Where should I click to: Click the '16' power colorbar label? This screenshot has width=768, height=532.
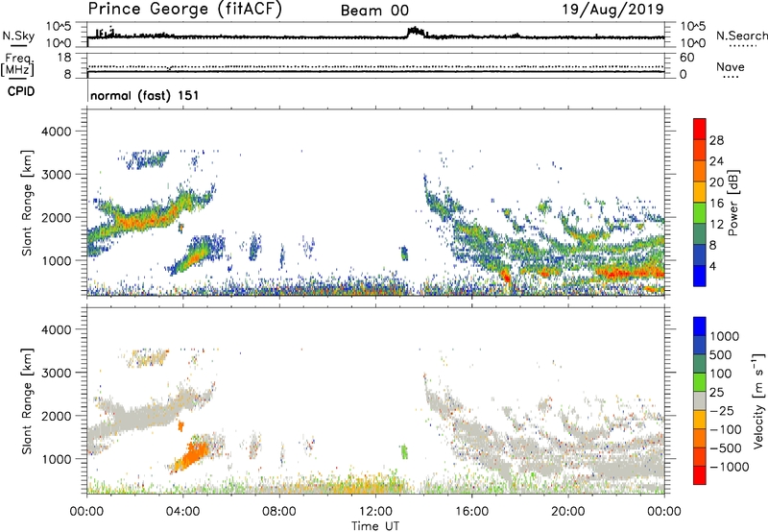coord(716,204)
